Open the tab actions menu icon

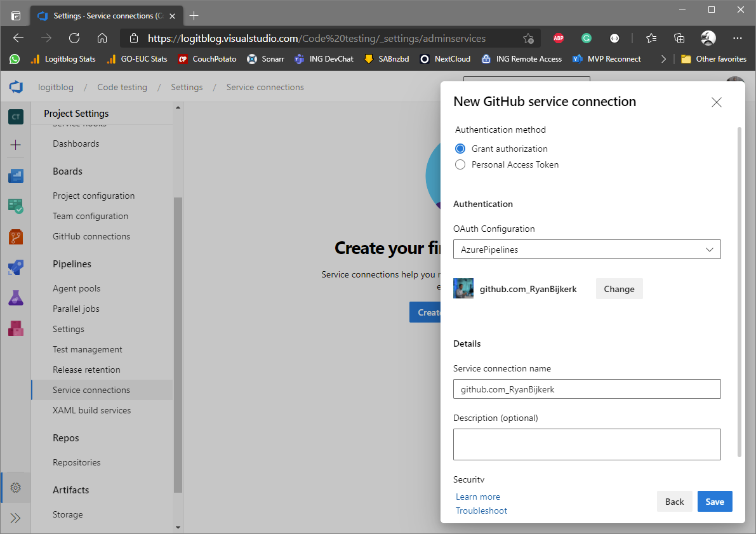(x=16, y=16)
